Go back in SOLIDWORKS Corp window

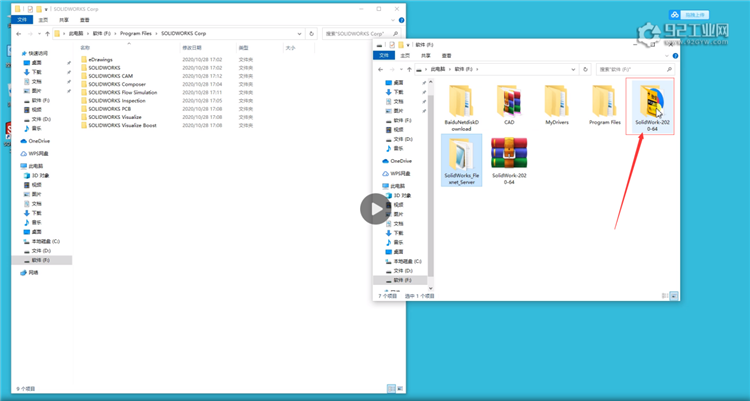coord(19,33)
